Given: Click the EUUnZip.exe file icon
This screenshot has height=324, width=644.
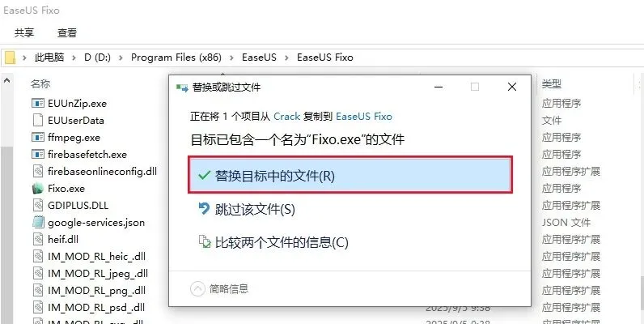Looking at the screenshot, I should (38, 103).
